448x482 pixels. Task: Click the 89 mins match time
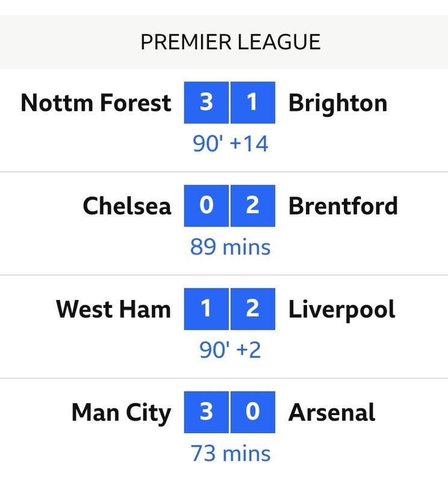click(x=230, y=247)
